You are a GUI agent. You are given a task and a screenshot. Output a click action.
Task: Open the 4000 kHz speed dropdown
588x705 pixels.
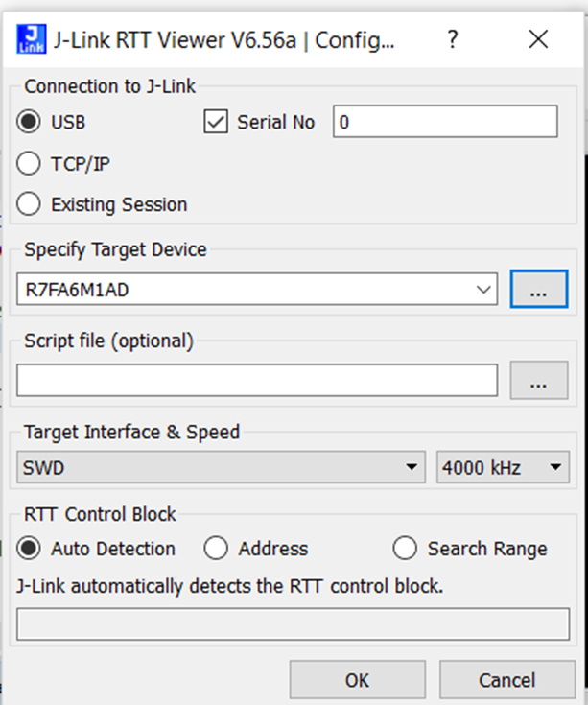coord(503,468)
